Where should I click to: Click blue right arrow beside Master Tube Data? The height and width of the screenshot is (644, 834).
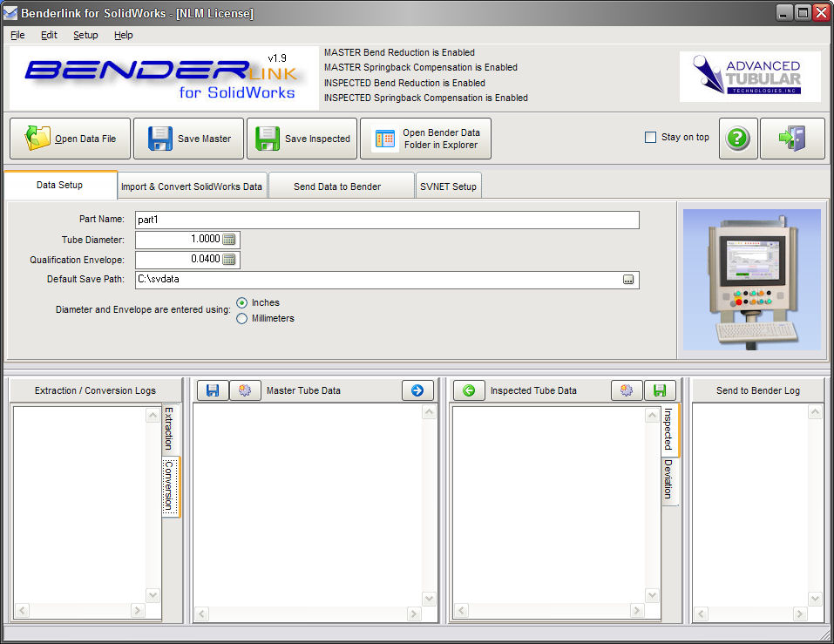point(417,390)
